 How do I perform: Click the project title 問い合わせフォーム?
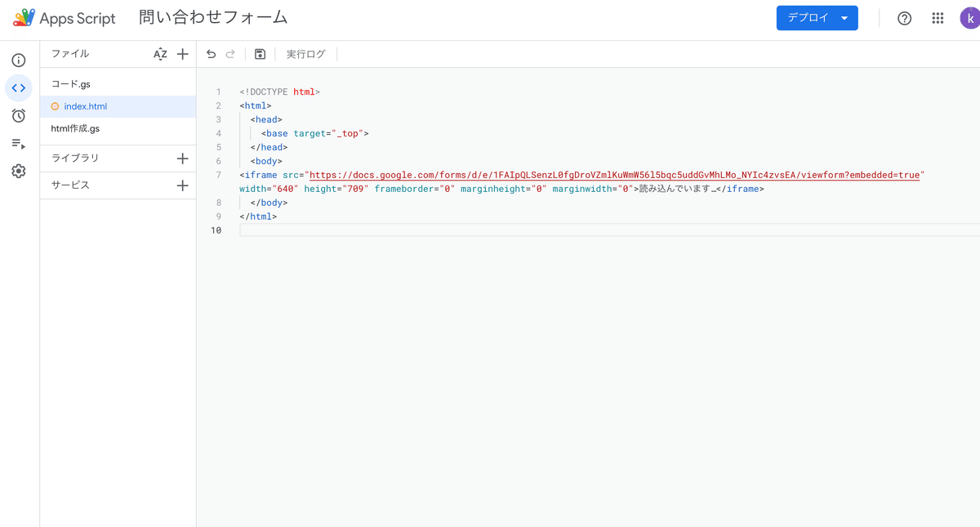(213, 17)
